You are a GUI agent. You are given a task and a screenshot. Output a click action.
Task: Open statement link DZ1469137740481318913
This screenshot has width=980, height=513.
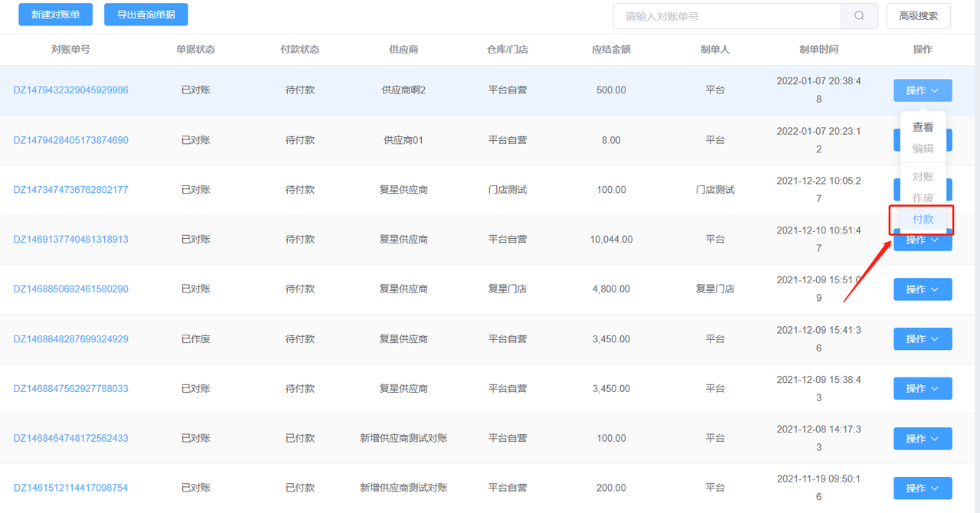coord(71,240)
